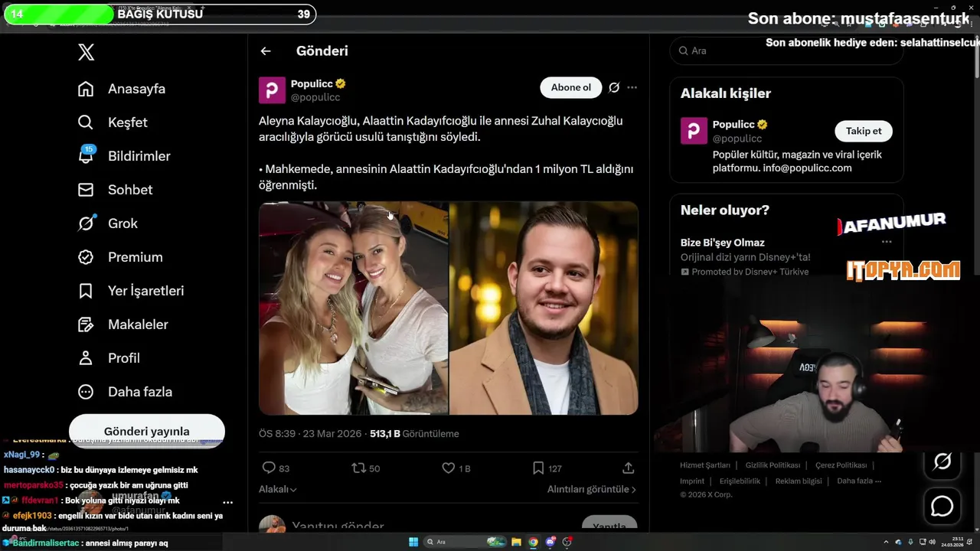Click the Gönderi yayınla button
Image resolution: width=980 pixels, height=551 pixels.
(x=147, y=431)
